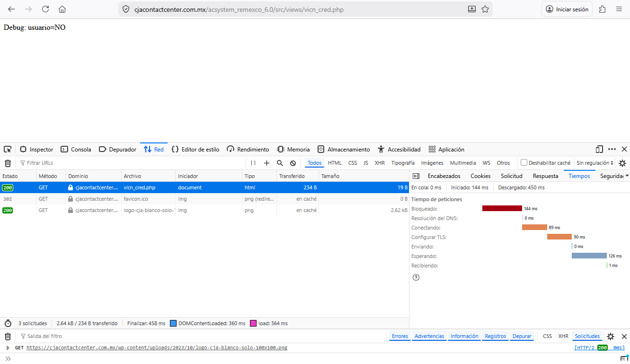Click the shield tracking protection icon

point(126,9)
